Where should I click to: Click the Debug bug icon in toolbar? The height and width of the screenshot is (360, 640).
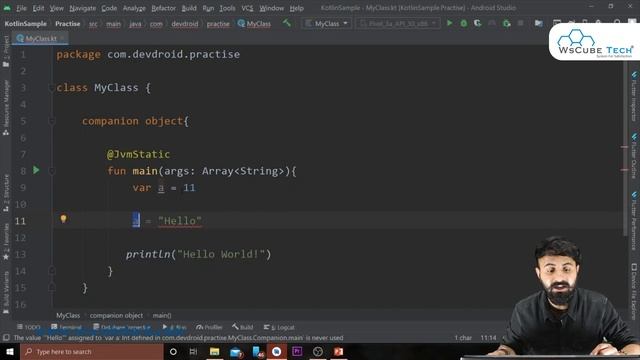464,23
